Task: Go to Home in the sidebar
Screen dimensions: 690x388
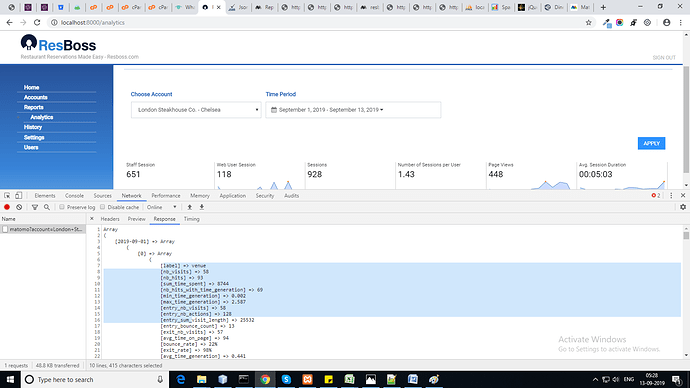Action: pos(31,87)
